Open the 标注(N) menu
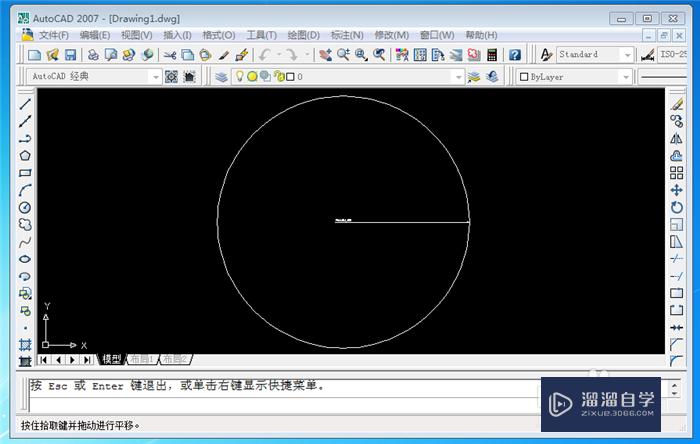 click(347, 35)
